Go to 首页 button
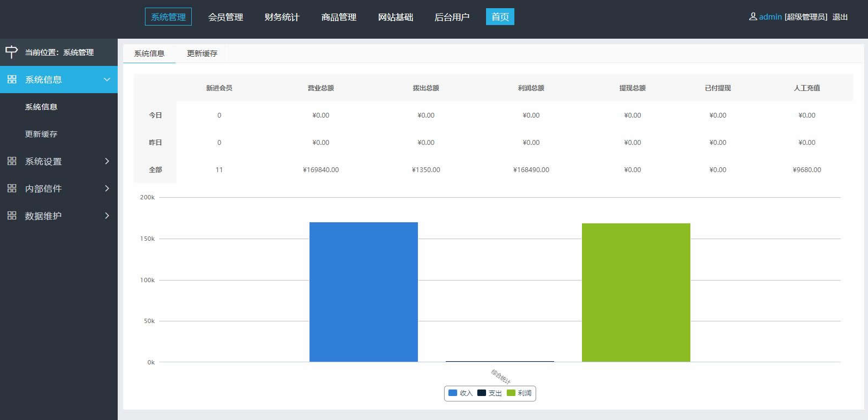The height and width of the screenshot is (420, 868). click(500, 17)
